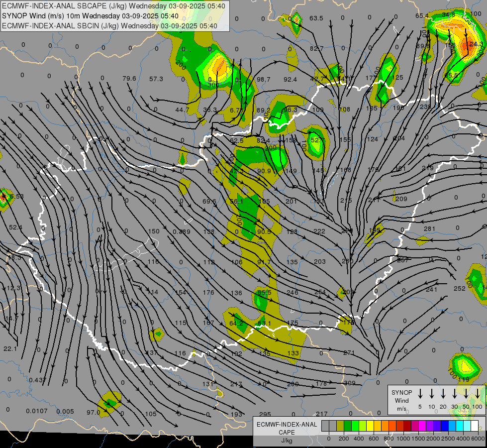
Task: Click the map value 64.2
Action: [x=236, y=323]
